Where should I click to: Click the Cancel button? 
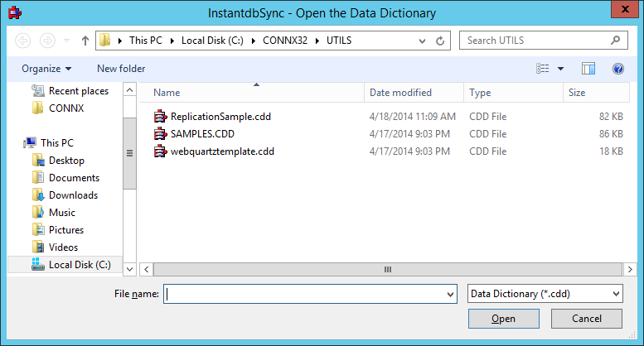click(587, 319)
